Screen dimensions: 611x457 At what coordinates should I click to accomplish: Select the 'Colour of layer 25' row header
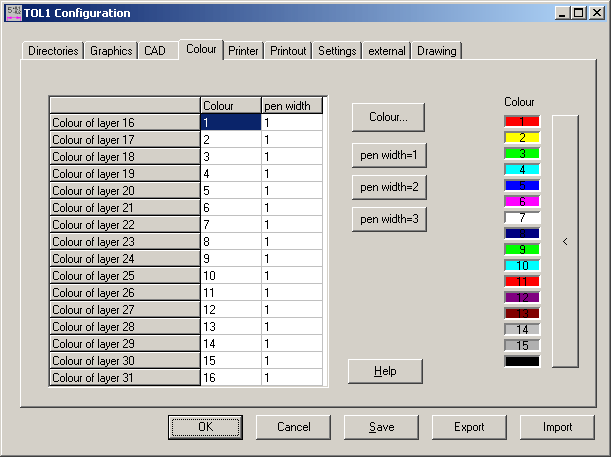click(x=125, y=275)
